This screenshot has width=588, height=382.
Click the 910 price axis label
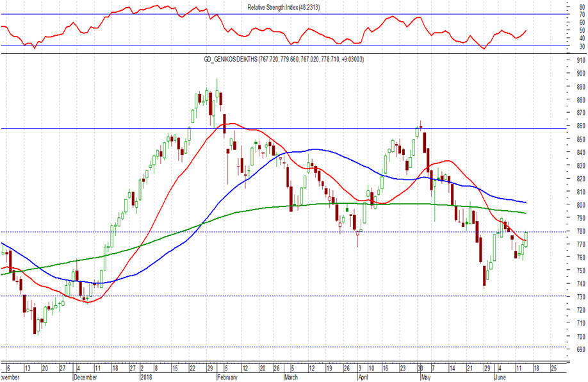[x=581, y=60]
